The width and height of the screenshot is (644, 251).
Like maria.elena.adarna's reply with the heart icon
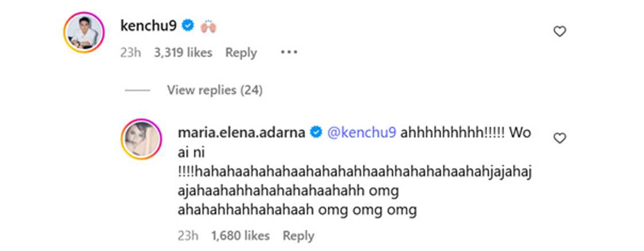tap(559, 138)
